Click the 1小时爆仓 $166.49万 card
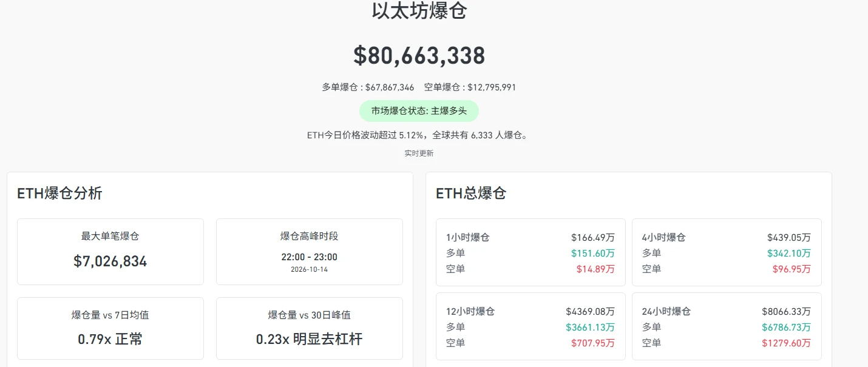This screenshot has height=367, width=868. pos(531,252)
